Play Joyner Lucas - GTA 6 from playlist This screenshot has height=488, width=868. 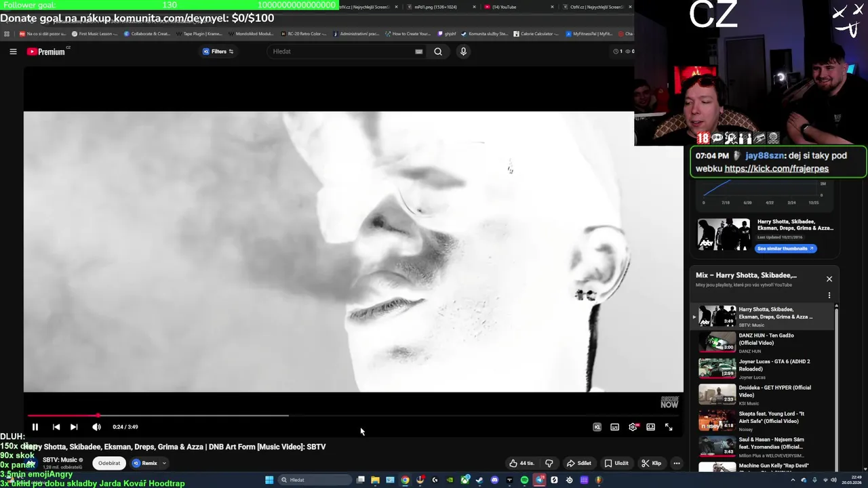point(762,368)
